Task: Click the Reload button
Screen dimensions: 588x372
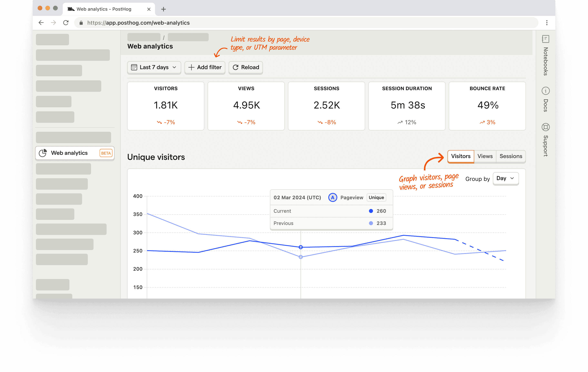Action: [245, 67]
